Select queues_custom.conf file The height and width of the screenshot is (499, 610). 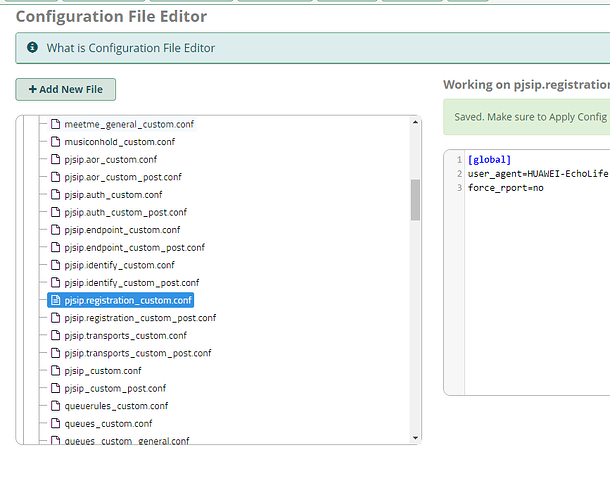click(x=108, y=424)
